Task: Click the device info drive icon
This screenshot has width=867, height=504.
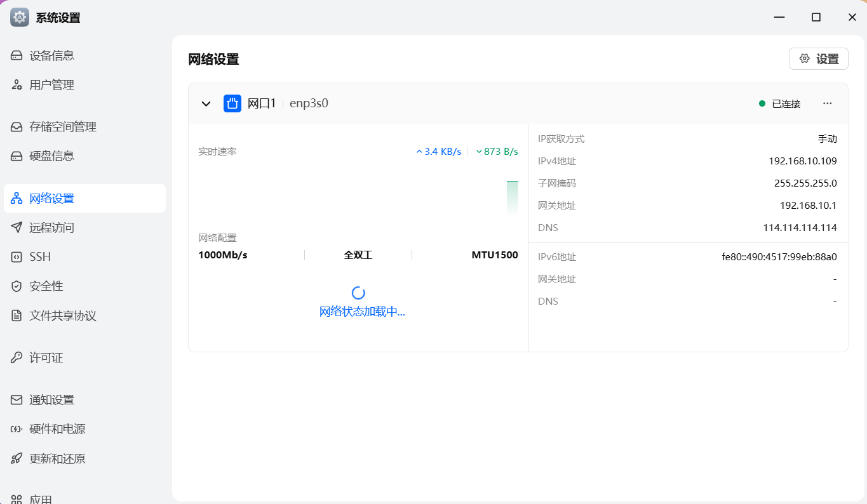Action: pyautogui.click(x=17, y=56)
